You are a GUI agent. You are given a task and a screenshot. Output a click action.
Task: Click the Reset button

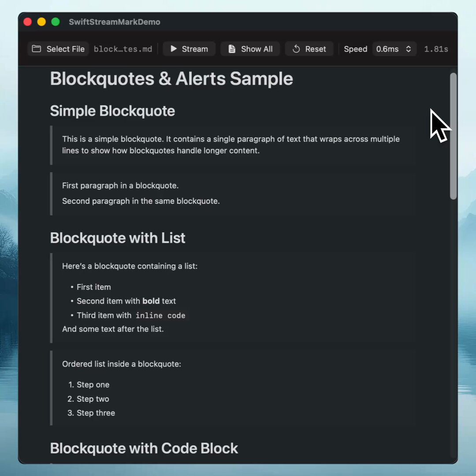coord(309,49)
